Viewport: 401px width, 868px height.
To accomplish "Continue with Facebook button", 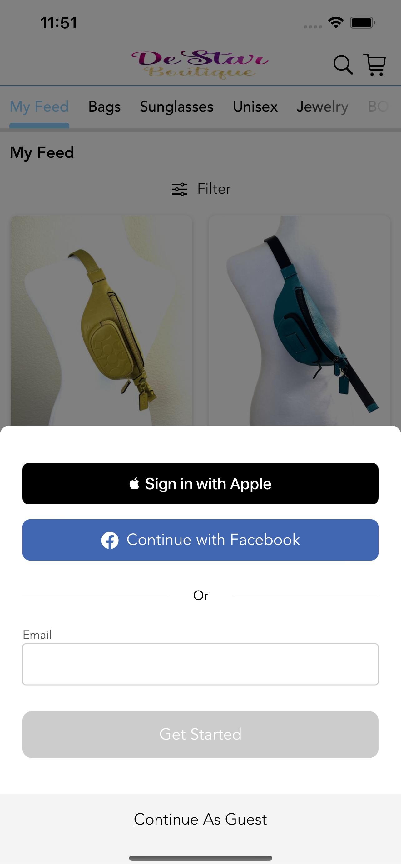I will coord(200,540).
